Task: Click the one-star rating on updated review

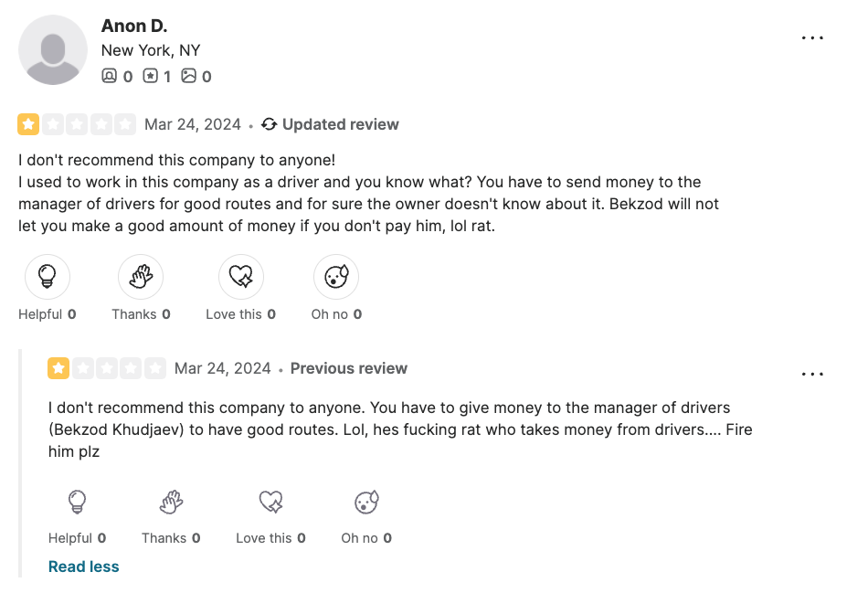Action: pos(28,124)
